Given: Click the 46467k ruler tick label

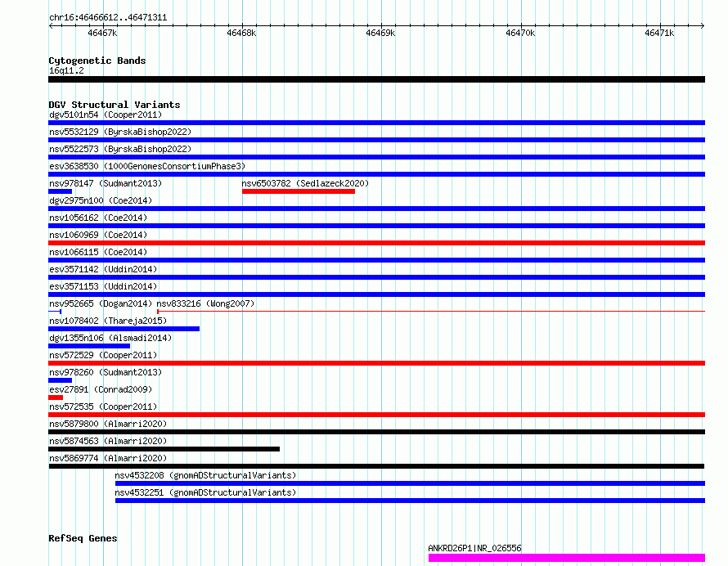Looking at the screenshot, I should coord(102,33).
